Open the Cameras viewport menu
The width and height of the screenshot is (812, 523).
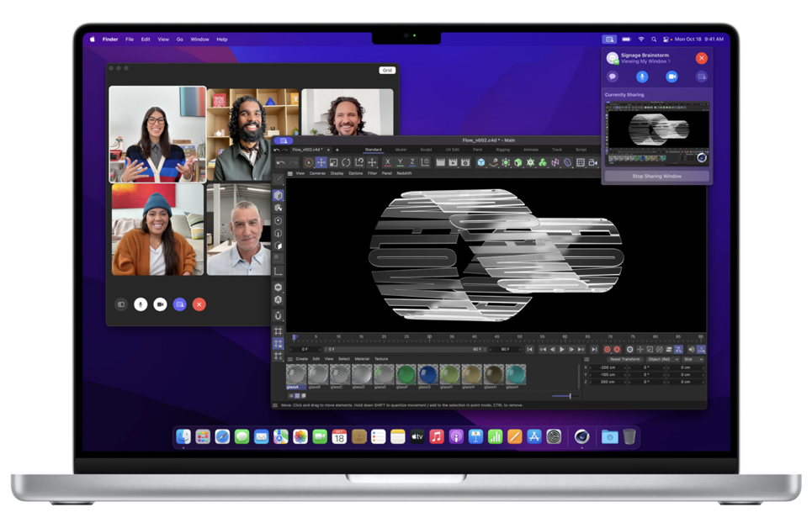317,173
